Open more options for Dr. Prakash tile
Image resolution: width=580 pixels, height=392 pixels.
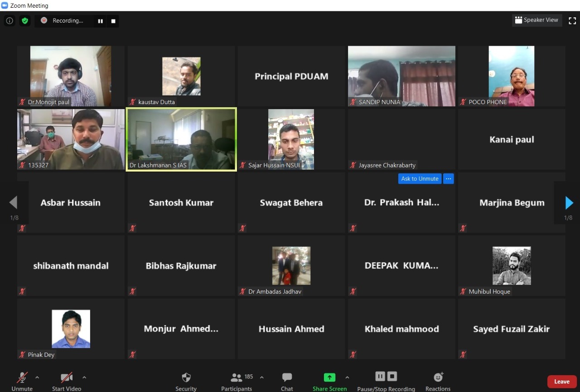(x=449, y=179)
